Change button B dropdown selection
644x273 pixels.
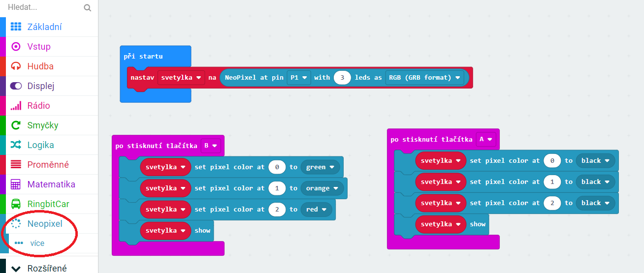click(210, 146)
